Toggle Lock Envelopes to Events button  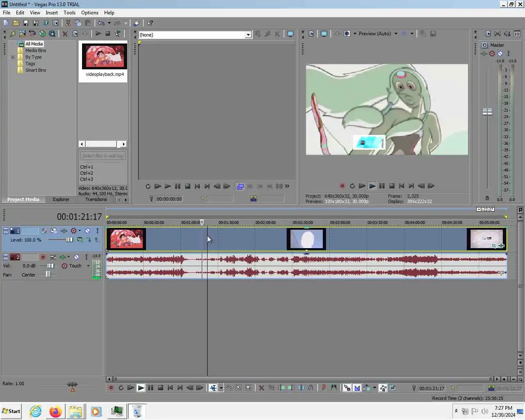point(383,388)
